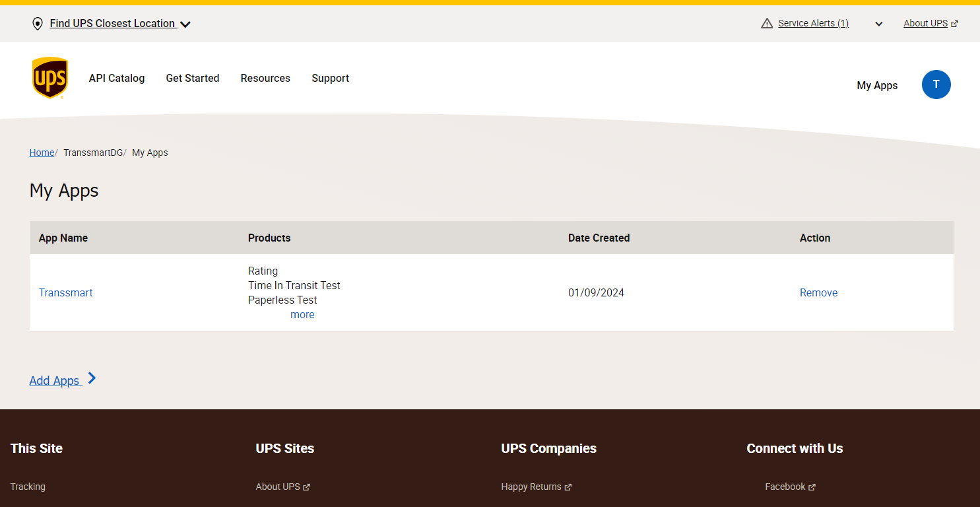Click external link icon next to footer About UPS
This screenshot has width=980, height=507.
306,487
